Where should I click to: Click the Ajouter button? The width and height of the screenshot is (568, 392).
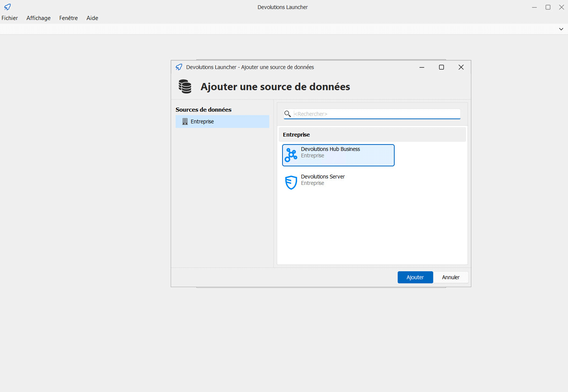[x=415, y=277]
